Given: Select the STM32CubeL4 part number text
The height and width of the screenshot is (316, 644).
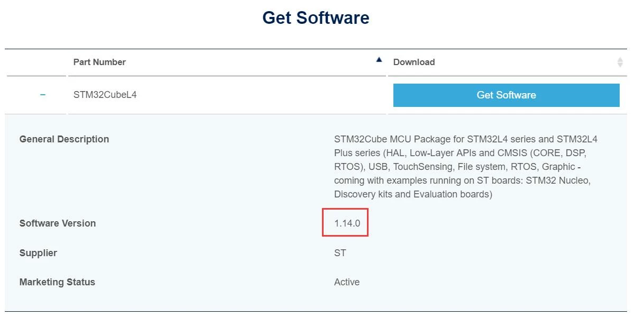Looking at the screenshot, I should [x=105, y=95].
